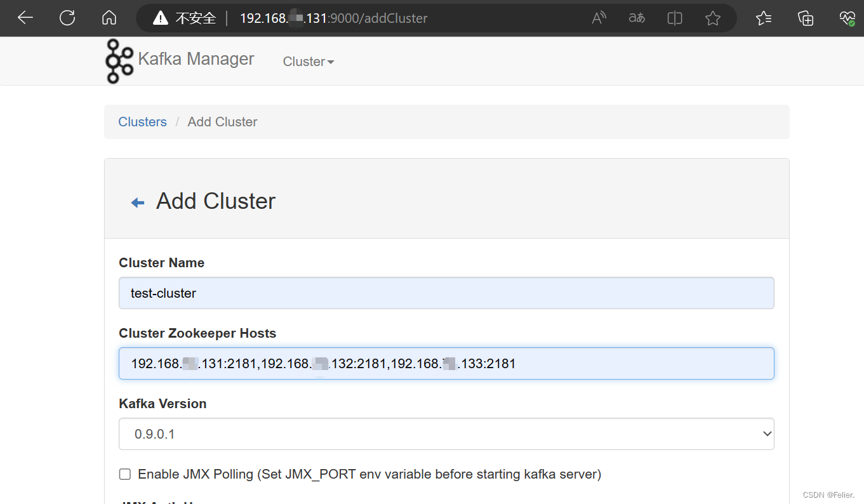Go back in browser history

(25, 18)
